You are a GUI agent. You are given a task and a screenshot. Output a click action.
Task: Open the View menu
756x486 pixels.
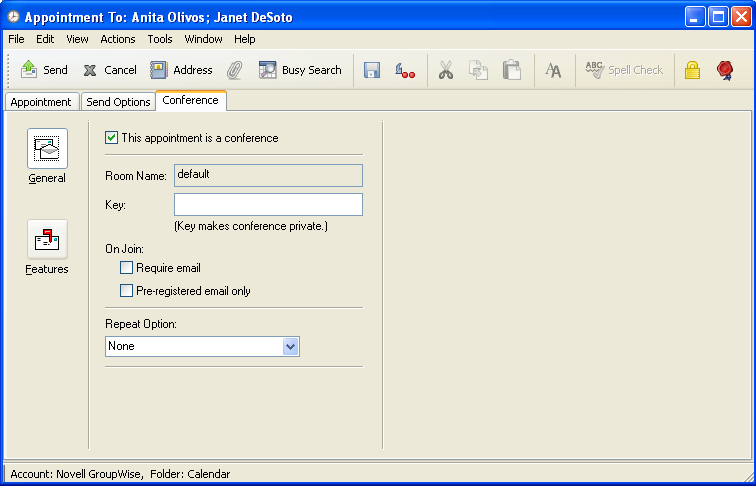click(x=77, y=39)
